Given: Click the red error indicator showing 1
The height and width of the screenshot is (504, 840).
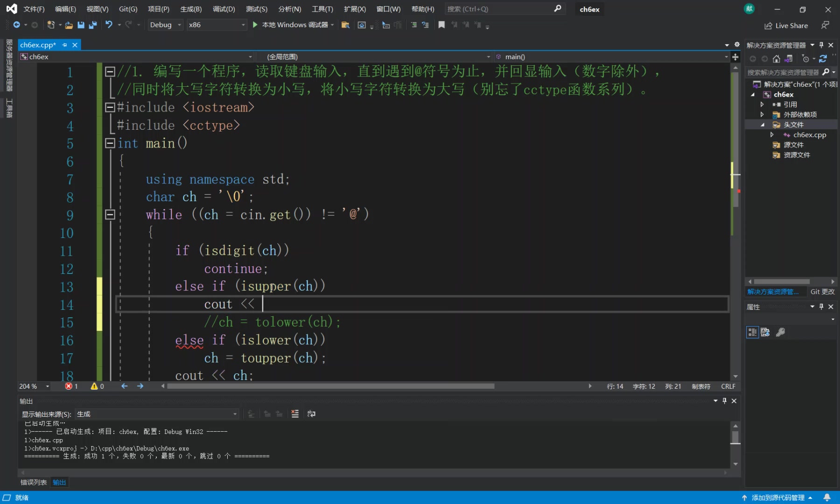Looking at the screenshot, I should pos(71,386).
